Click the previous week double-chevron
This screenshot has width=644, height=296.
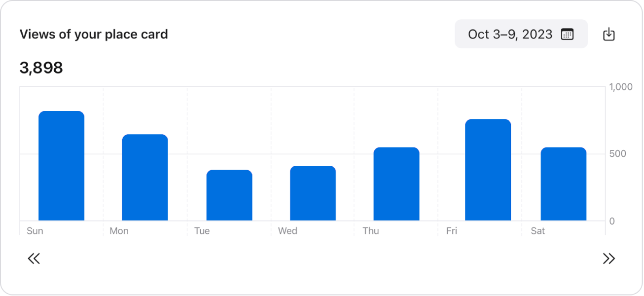pos(34,258)
